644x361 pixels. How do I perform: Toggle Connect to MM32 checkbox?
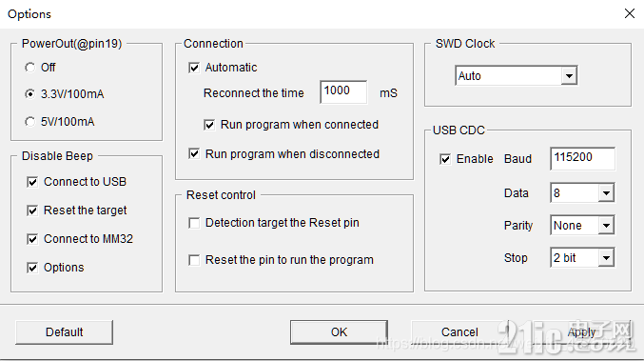point(32,239)
